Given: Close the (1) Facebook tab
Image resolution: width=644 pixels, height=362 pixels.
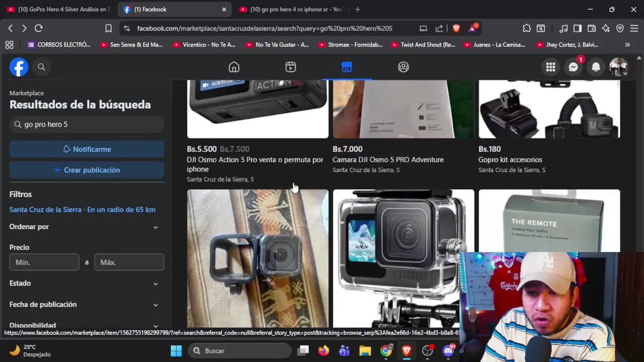Looking at the screenshot, I should tap(224, 9).
